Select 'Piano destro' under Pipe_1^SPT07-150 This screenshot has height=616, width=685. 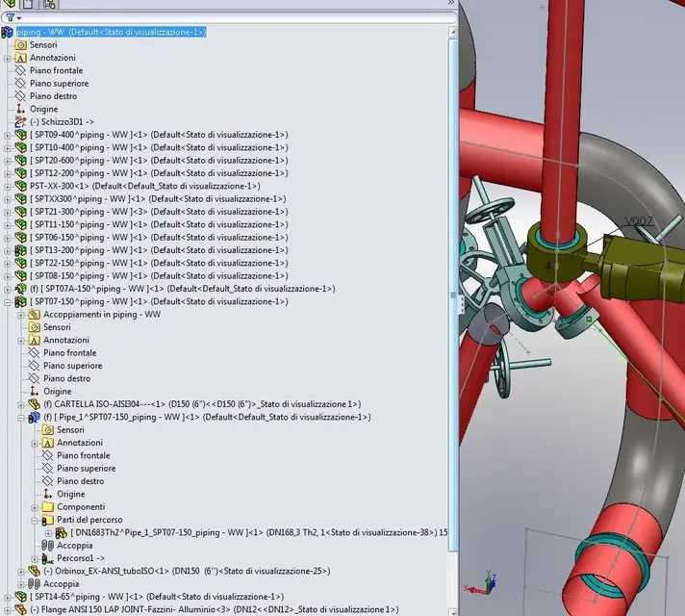click(x=81, y=481)
